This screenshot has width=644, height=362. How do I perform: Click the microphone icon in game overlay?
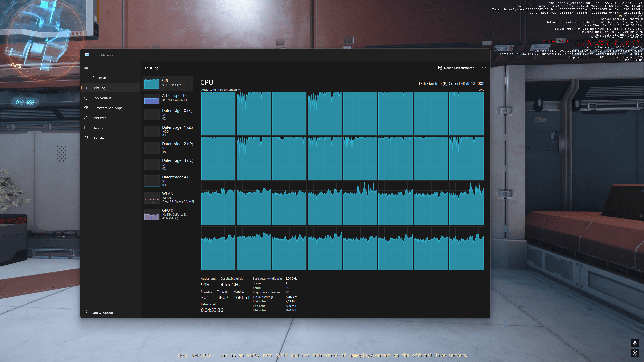point(635,343)
